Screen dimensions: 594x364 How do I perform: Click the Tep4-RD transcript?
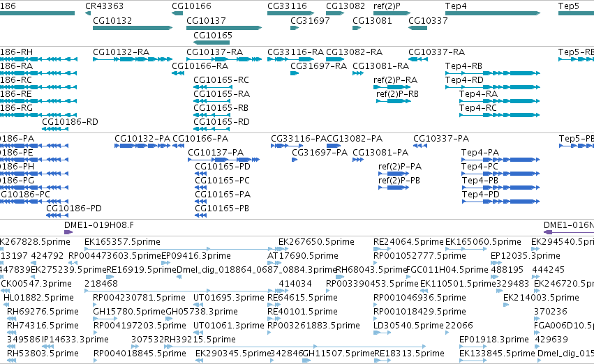pyautogui.click(x=493, y=87)
